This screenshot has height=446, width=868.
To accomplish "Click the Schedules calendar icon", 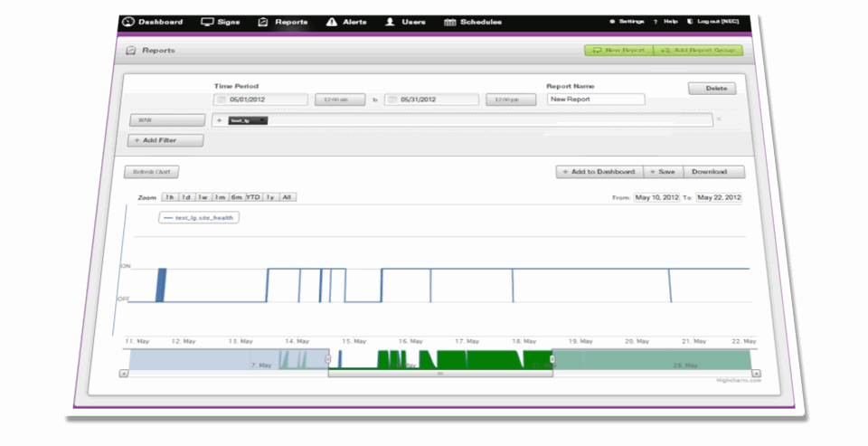I will tap(450, 22).
